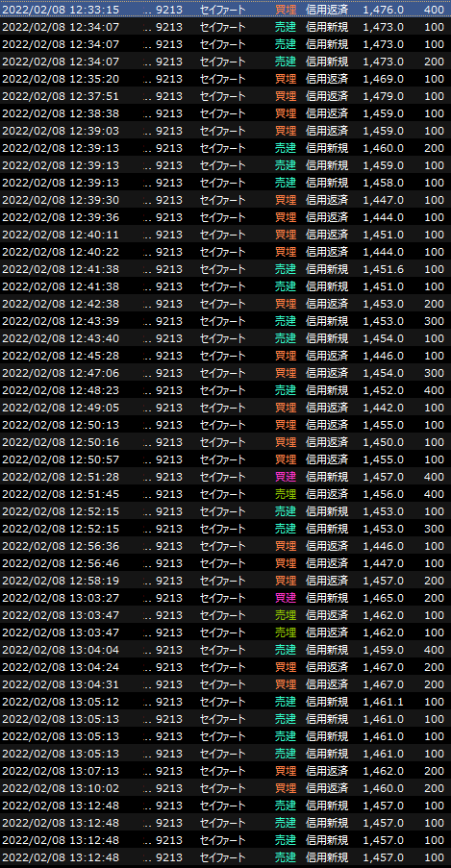Select the 13:04:04 timestamp
451x868 pixels.
(61, 650)
